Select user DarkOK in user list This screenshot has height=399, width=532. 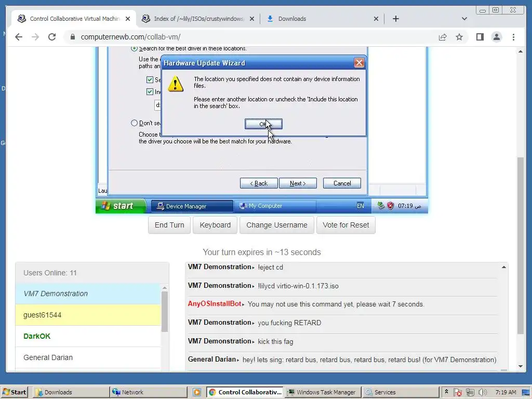(x=88, y=336)
